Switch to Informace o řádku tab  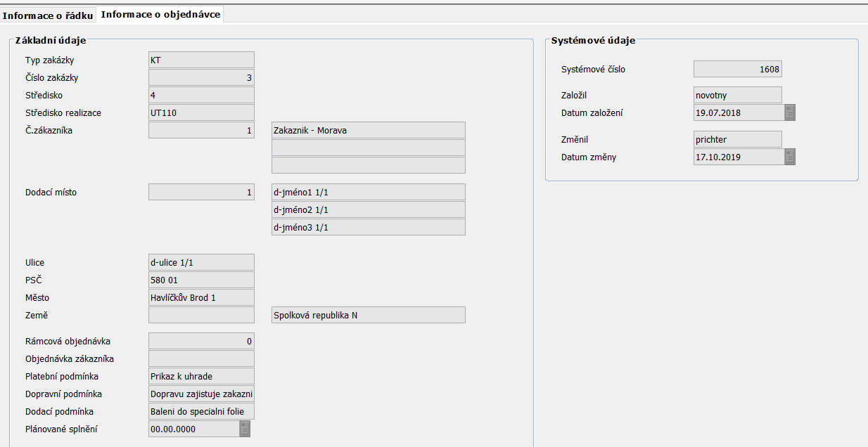coord(48,15)
